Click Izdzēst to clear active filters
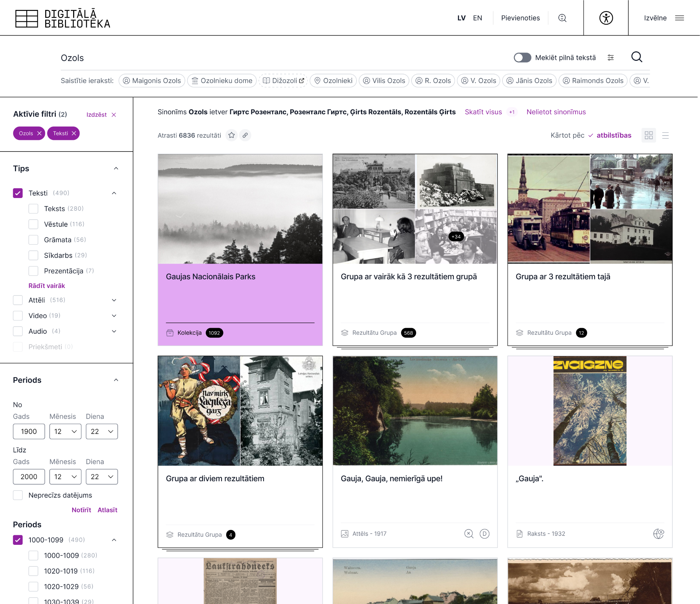The width and height of the screenshot is (700, 604). point(101,115)
